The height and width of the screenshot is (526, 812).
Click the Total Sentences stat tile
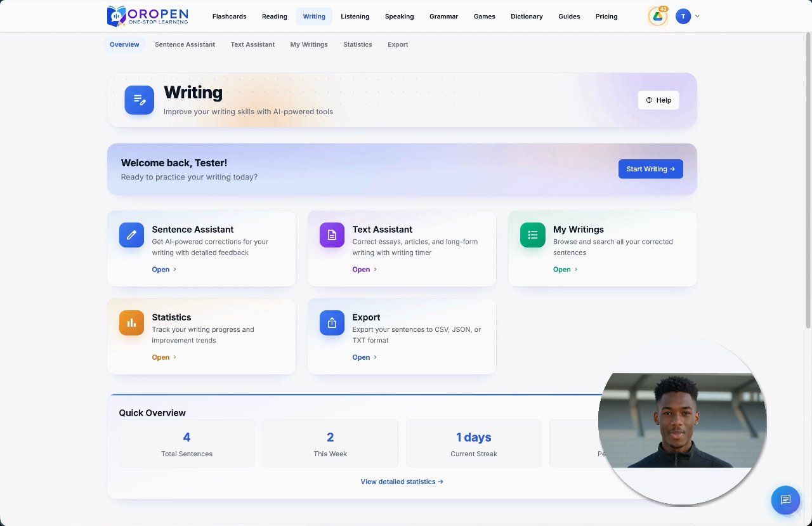click(x=187, y=444)
